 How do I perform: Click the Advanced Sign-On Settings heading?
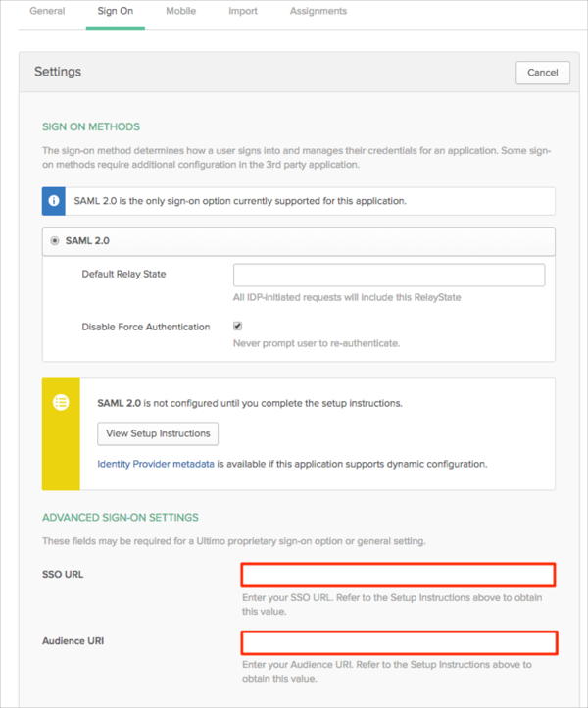pos(121,517)
